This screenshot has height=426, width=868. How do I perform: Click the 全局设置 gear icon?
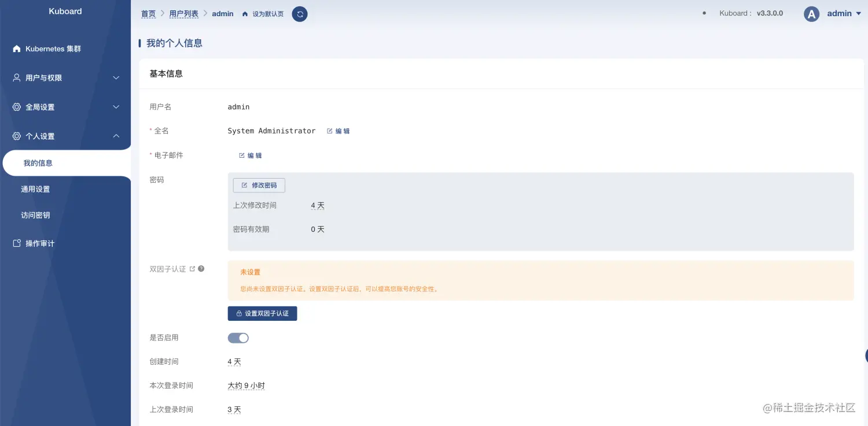tap(17, 107)
